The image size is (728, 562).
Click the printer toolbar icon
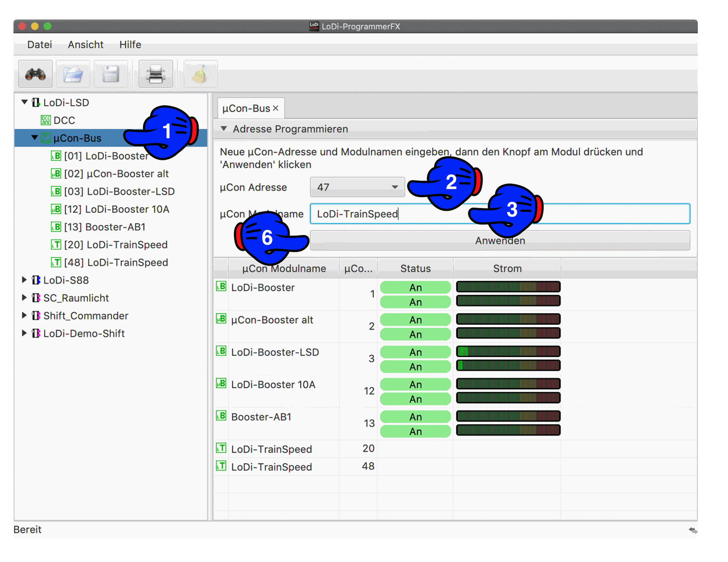[155, 74]
